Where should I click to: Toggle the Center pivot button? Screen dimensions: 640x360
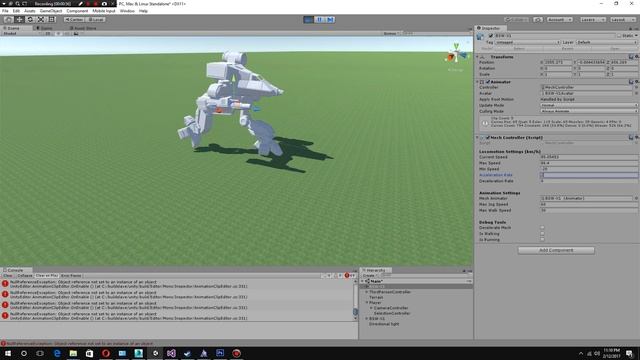73,20
